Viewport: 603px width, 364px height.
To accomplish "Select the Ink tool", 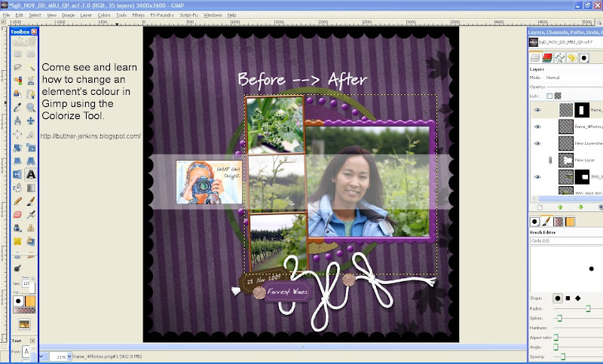I will [17, 228].
